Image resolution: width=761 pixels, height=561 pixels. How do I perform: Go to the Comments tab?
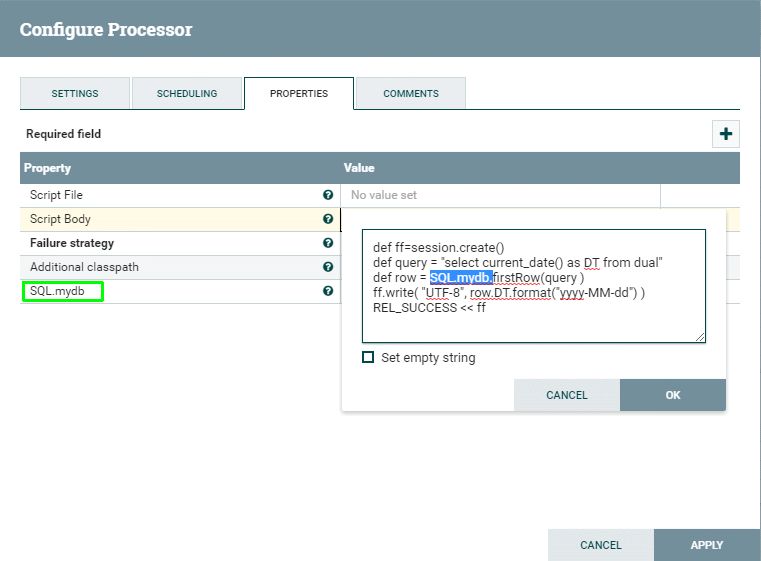(x=411, y=94)
